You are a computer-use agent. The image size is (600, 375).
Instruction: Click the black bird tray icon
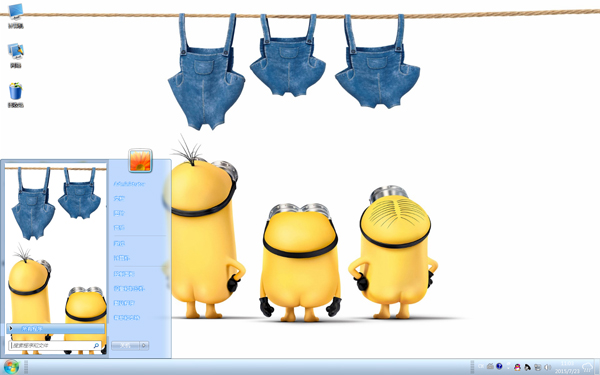(528, 367)
